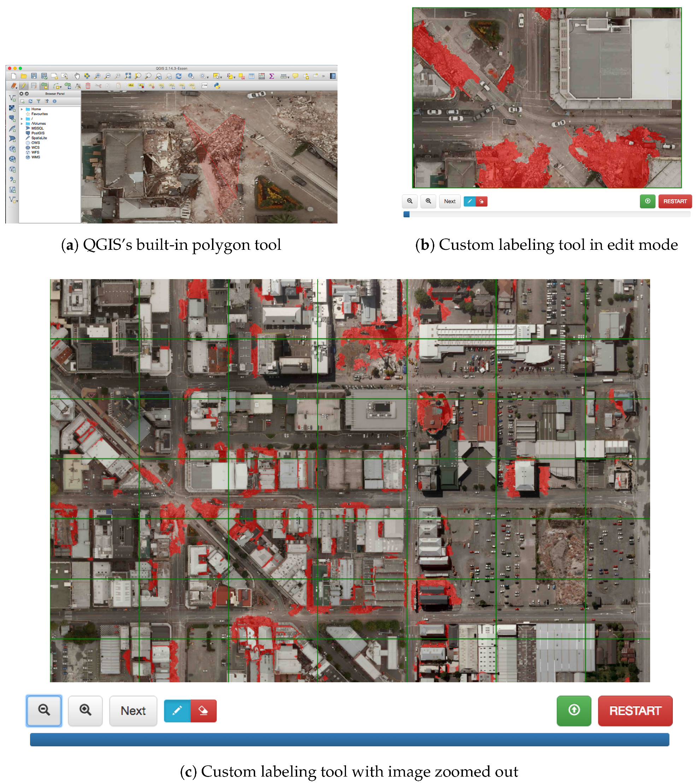Open QGIS Field Calculator abacus icon
The image size is (700, 784).
262,76
